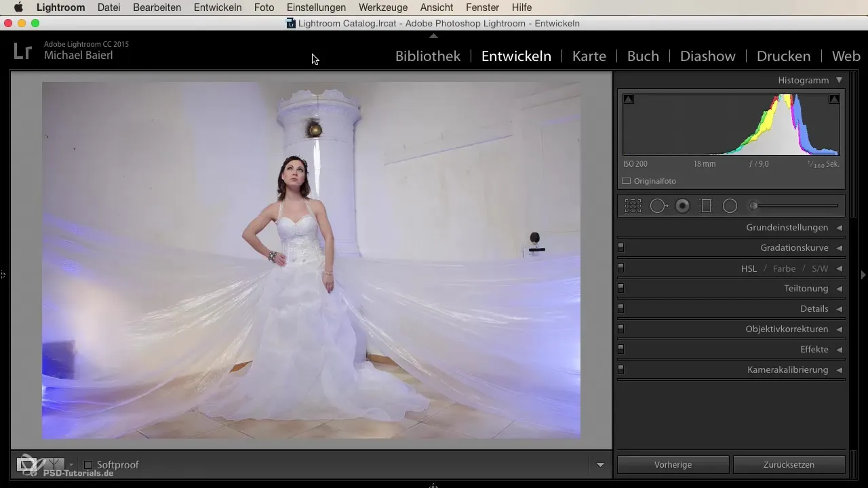Image resolution: width=868 pixels, height=488 pixels.
Task: Open the Apple menu
Action: 18,7
